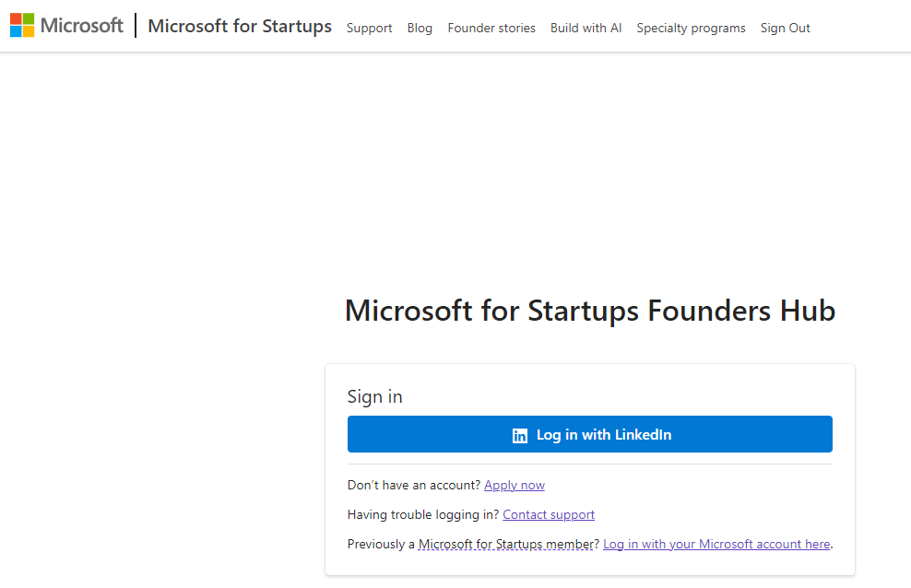
Task: Click Sign Out in the top navigation
Action: (785, 28)
